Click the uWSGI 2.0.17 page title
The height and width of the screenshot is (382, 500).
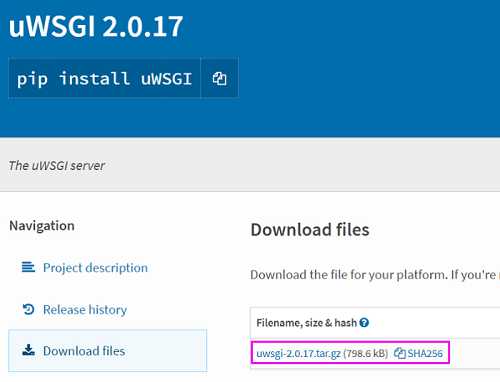click(x=96, y=27)
